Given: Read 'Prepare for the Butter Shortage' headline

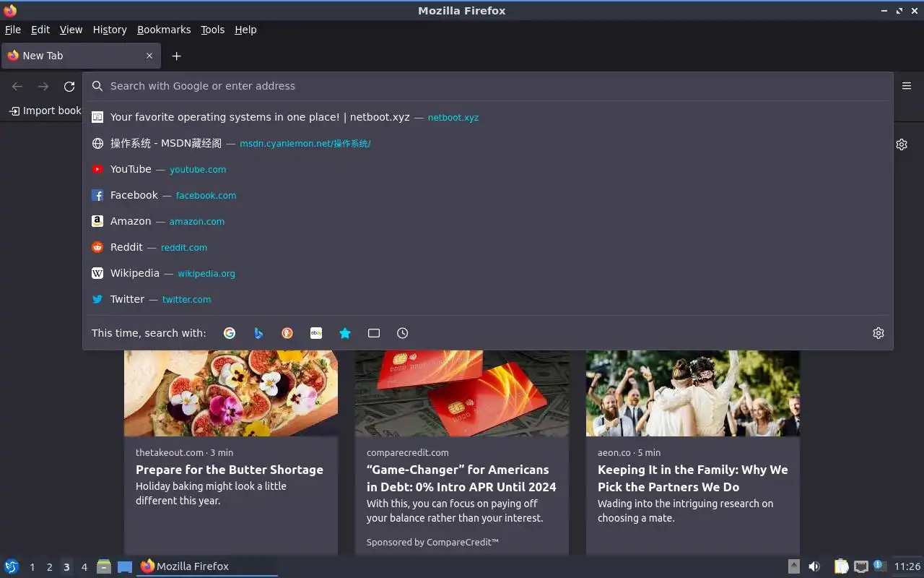Looking at the screenshot, I should point(230,470).
